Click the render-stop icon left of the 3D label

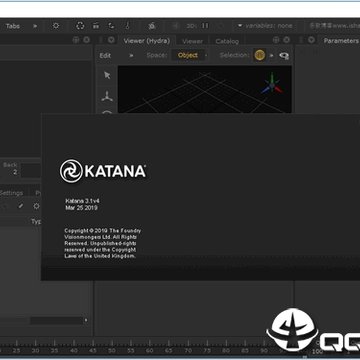[x=152, y=26]
